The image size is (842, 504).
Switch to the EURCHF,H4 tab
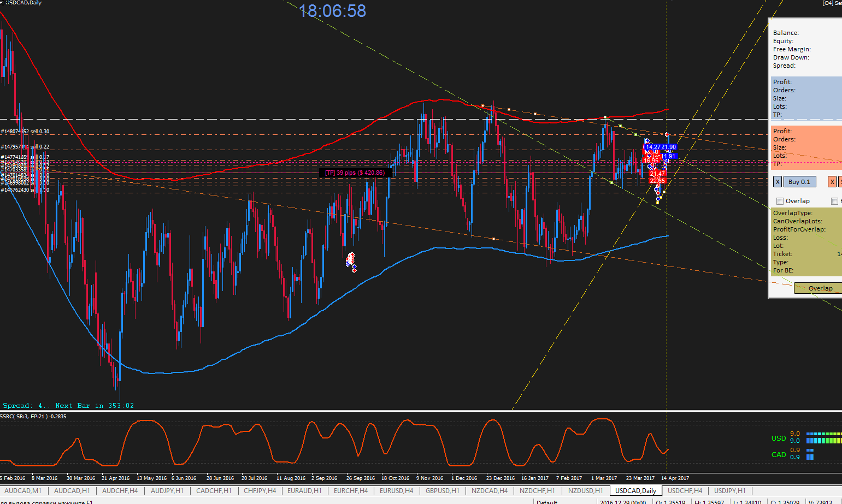[x=351, y=491]
